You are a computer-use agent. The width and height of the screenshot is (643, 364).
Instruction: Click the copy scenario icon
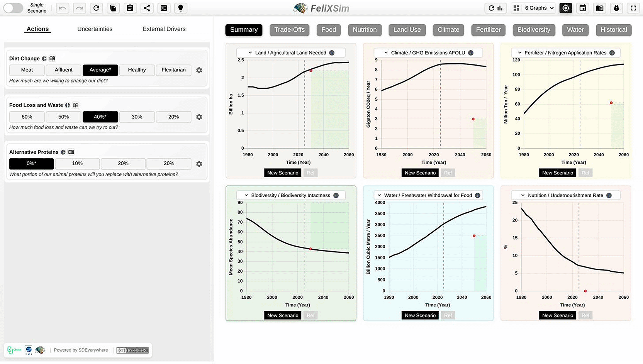point(113,8)
